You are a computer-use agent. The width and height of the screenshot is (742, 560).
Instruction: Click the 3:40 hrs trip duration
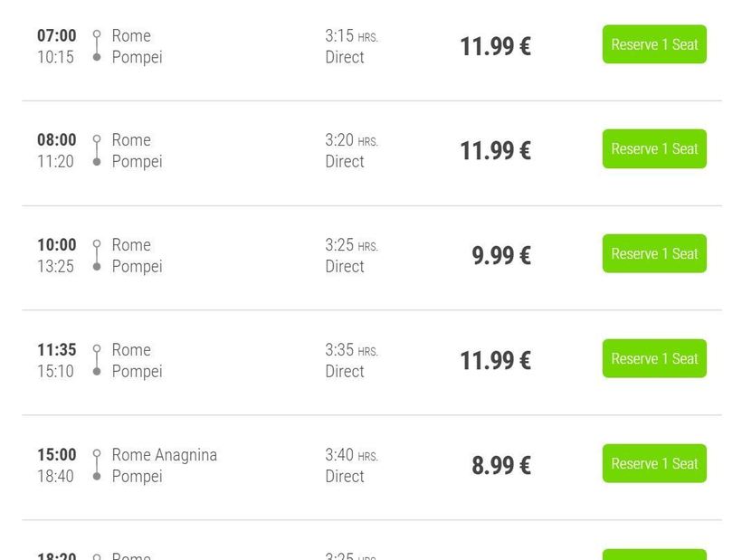(x=351, y=455)
